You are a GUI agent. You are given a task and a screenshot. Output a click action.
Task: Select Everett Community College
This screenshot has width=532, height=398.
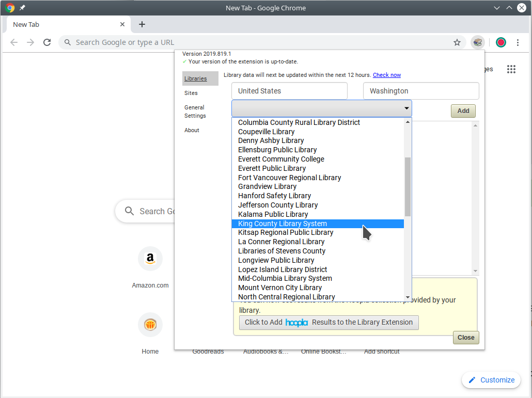point(318,159)
